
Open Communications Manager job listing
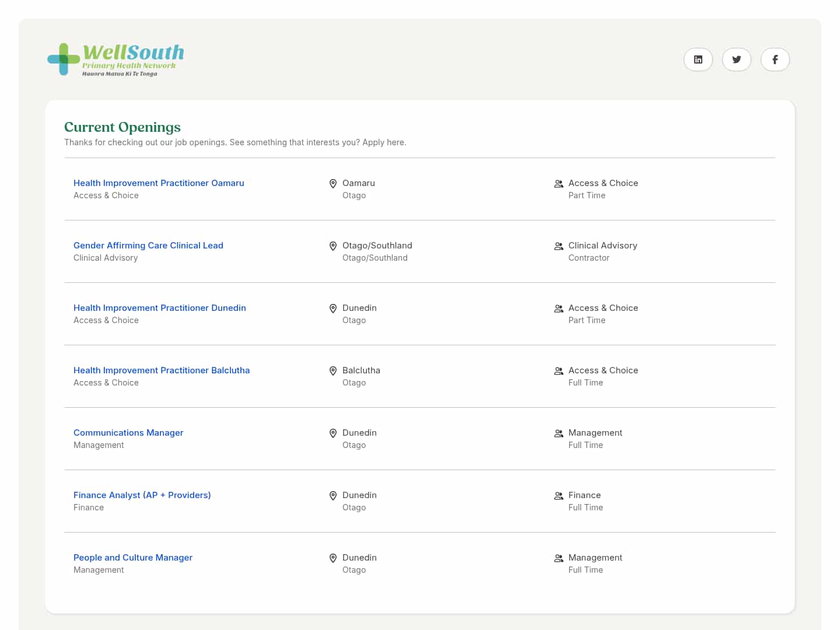pyautogui.click(x=128, y=433)
